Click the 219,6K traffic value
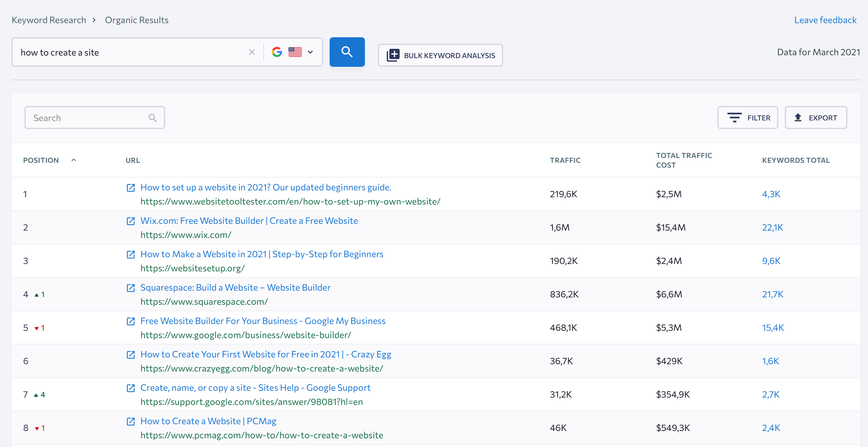The height and width of the screenshot is (447, 868). pos(563,194)
